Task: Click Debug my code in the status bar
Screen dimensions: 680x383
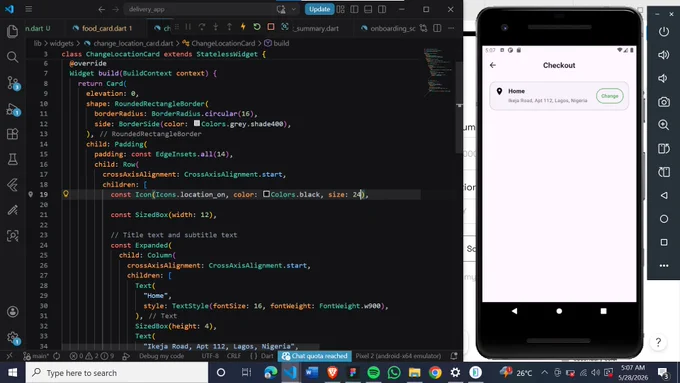Action: click(161, 356)
